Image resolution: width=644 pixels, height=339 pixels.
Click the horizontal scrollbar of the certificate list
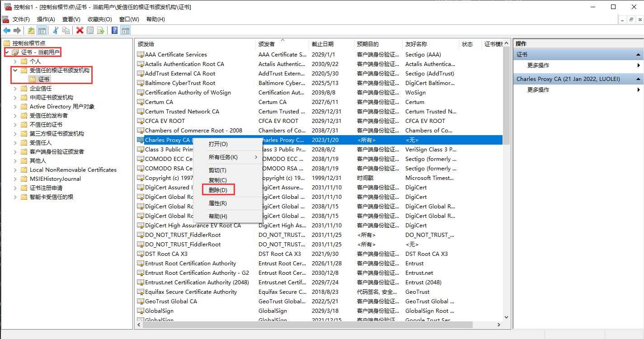[307, 325]
